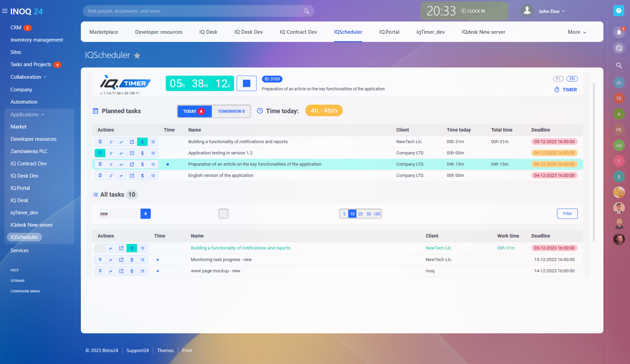The height and width of the screenshot is (364, 630).
Task: Click the right sidebar search icon
Action: point(619,65)
